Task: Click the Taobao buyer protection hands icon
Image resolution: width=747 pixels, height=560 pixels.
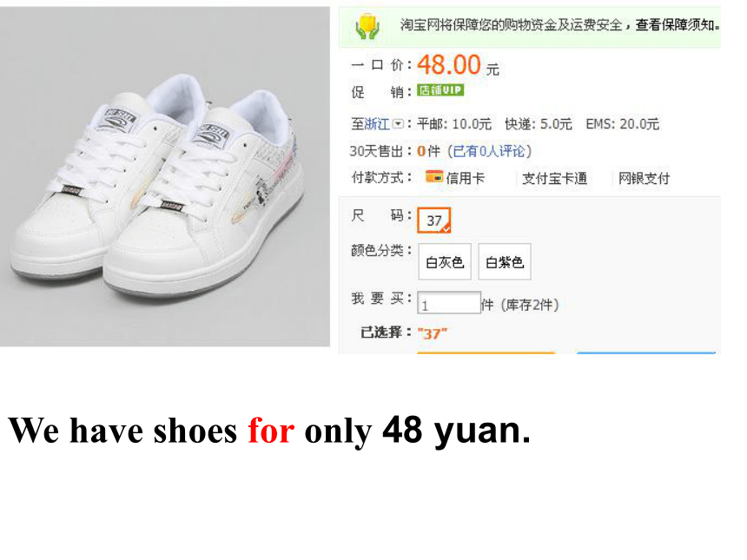Action: tap(367, 27)
